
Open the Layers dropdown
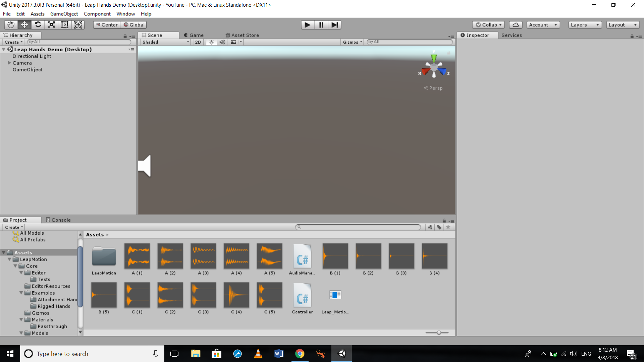pos(585,25)
